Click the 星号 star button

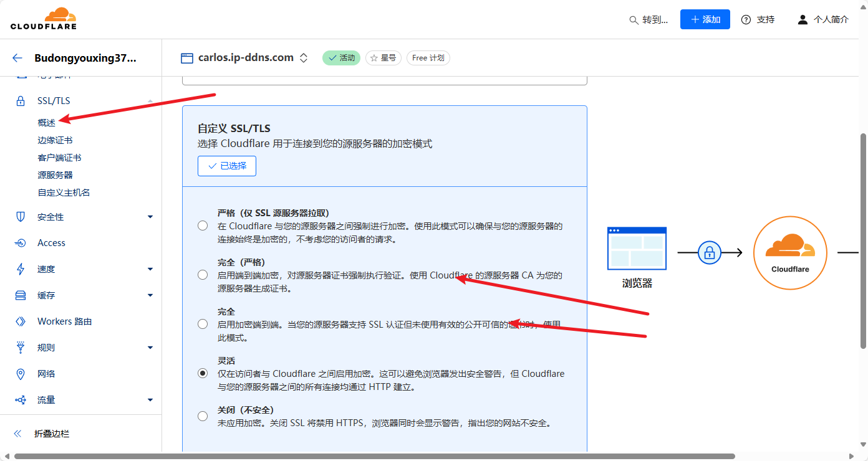coord(383,58)
